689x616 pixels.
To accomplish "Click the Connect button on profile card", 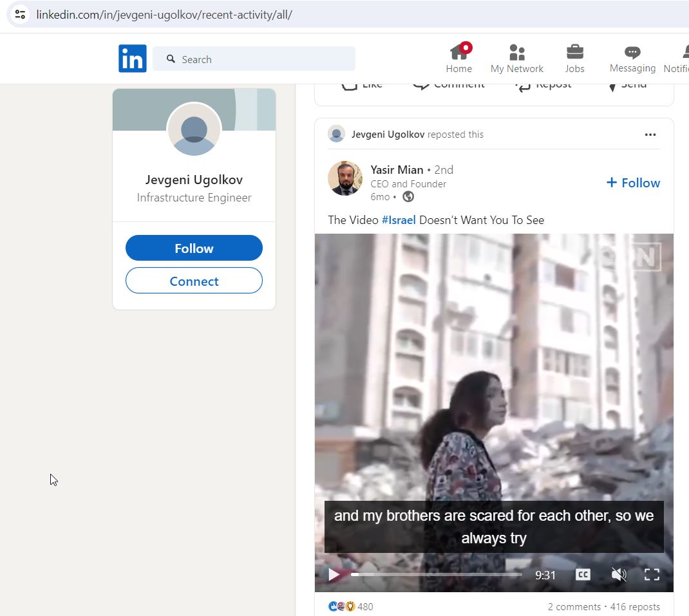I will point(194,281).
